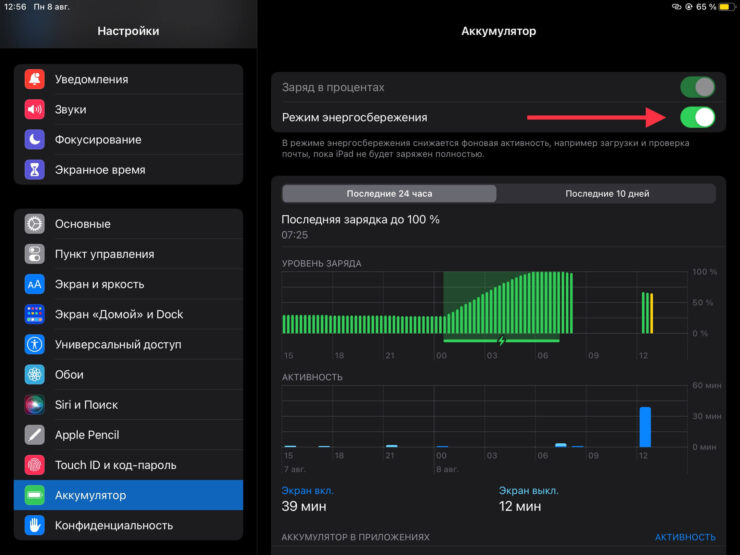Screen dimensions: 740x555
Task: Tap the yellow battery level bar
Action: tap(652, 313)
